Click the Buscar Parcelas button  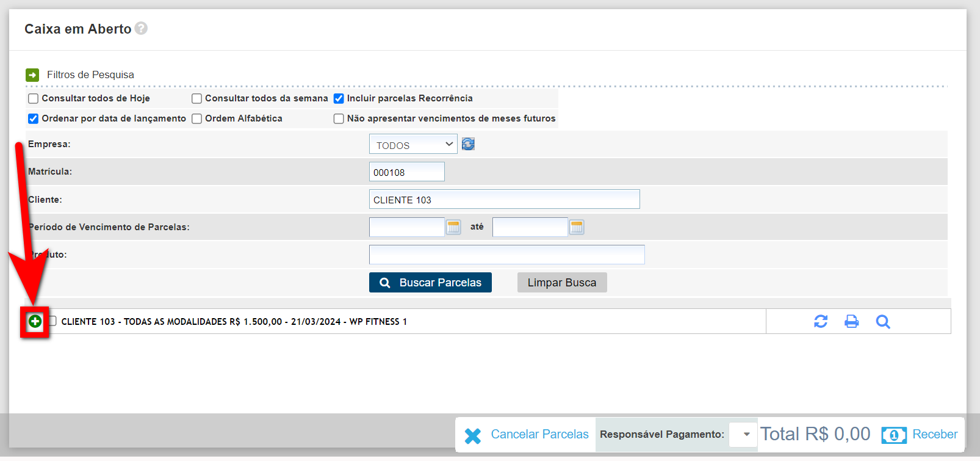click(x=430, y=283)
